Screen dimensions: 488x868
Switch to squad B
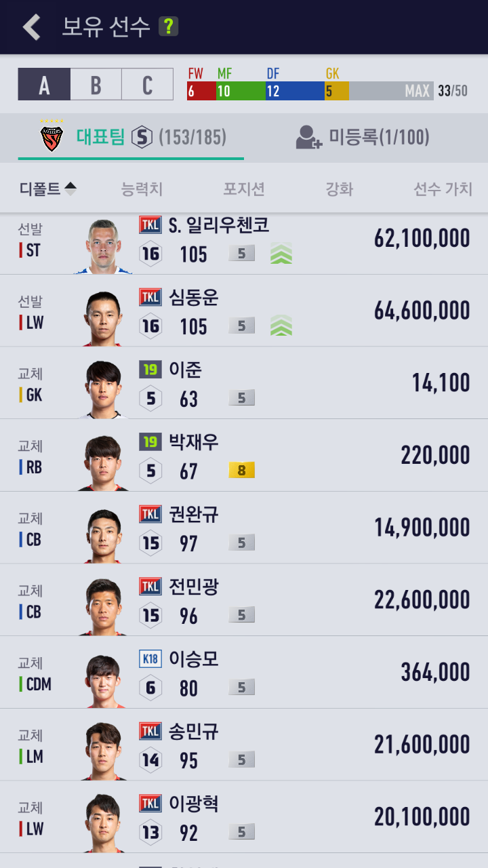(96, 85)
